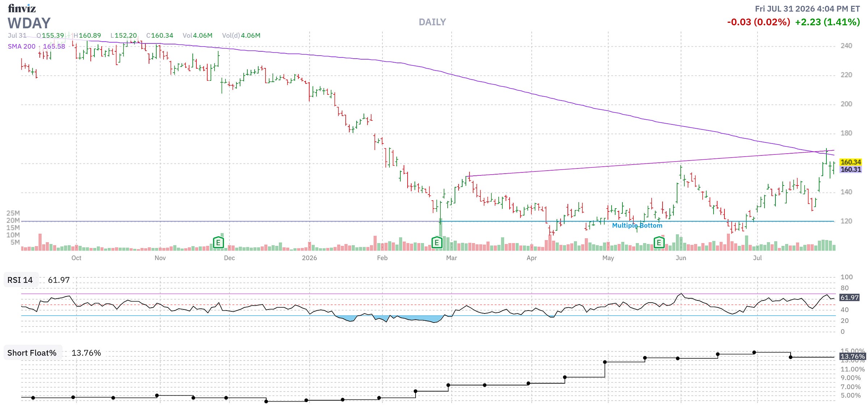Screen dimensions: 868x414
Task: Click the 120 price axis label
Action: tap(846, 221)
